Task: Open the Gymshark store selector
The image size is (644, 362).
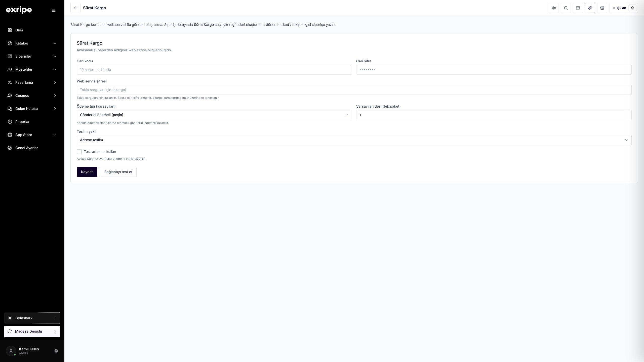Action: coord(32,318)
